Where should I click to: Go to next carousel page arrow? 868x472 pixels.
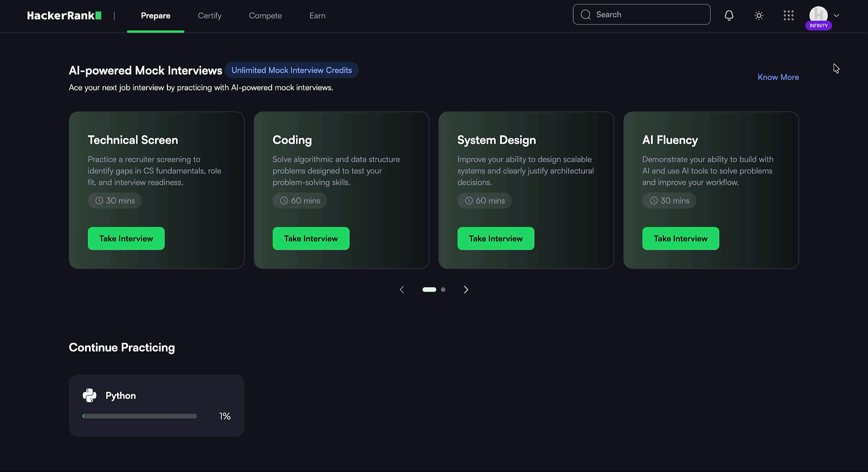(x=466, y=290)
